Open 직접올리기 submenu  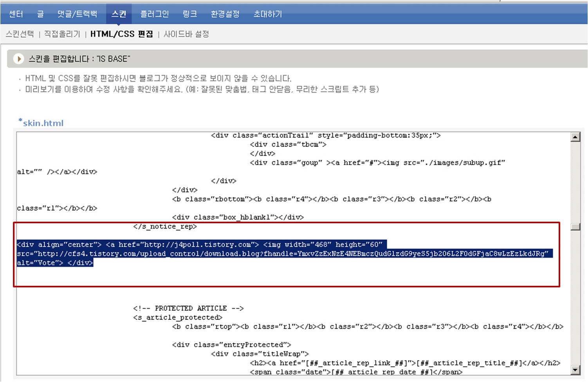62,34
